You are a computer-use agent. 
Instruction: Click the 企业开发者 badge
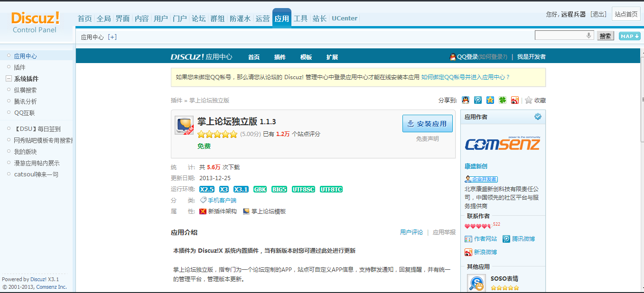point(481,179)
